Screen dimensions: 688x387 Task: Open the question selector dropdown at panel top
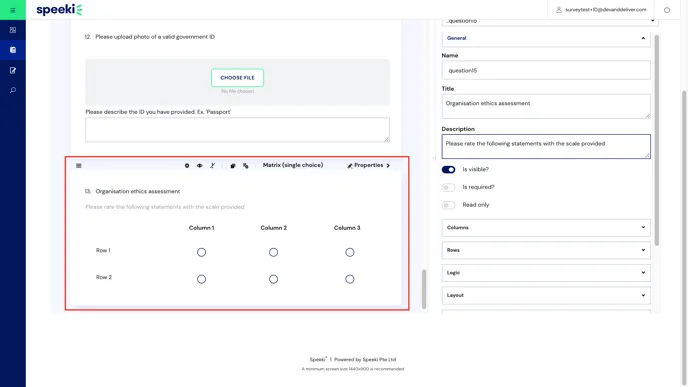(550, 22)
